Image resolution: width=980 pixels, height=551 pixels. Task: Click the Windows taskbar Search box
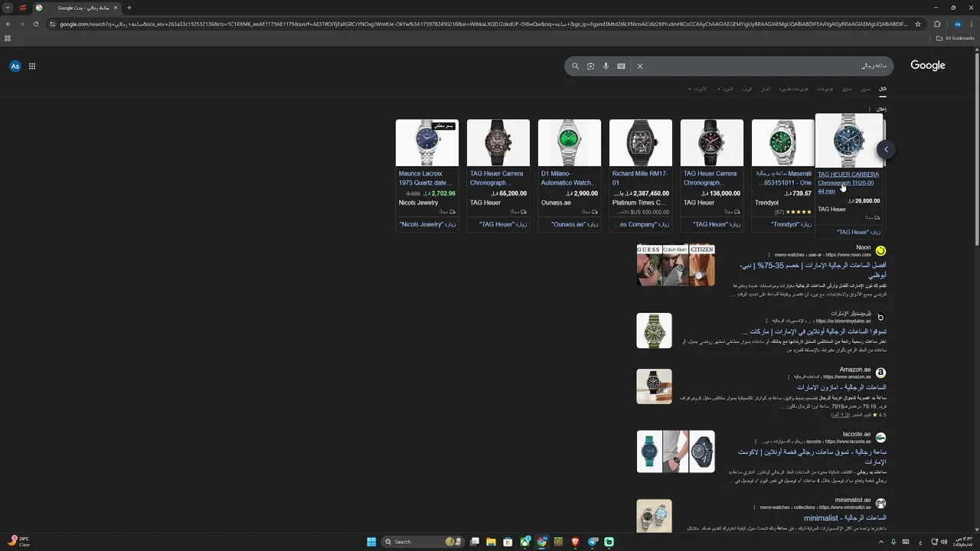coord(423,542)
